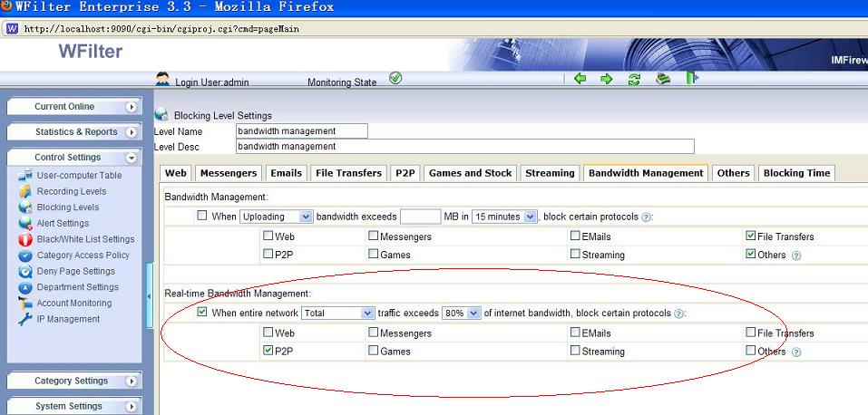Click the Login User avatar icon
Viewport: 868px width, 415px height.
point(162,79)
